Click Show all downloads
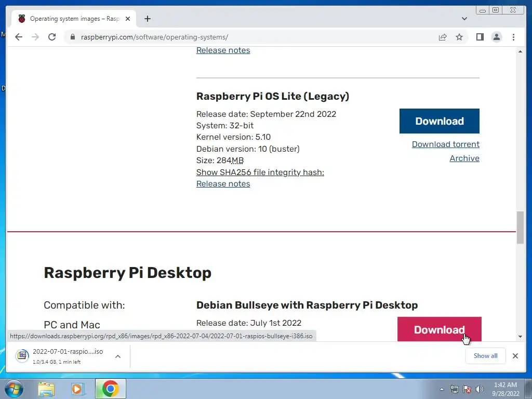The image size is (532, 399). (486, 356)
